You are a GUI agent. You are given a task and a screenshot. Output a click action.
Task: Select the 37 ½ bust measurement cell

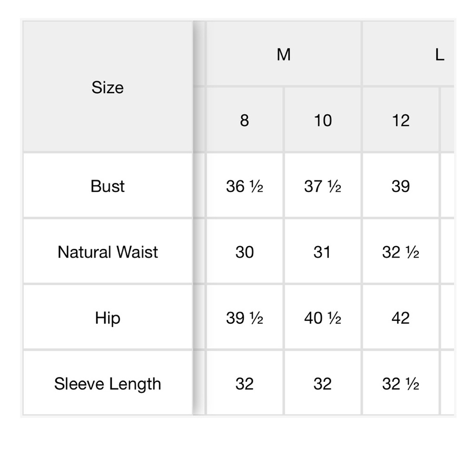(323, 186)
